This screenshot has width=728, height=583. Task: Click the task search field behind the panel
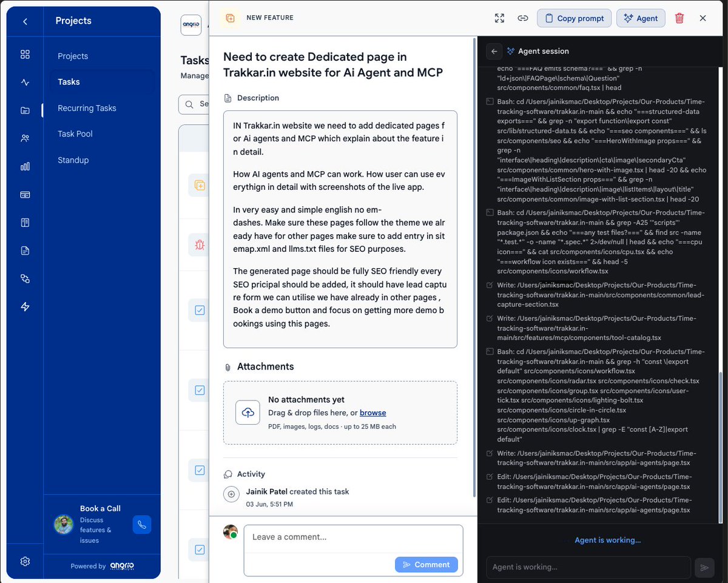tap(194, 104)
